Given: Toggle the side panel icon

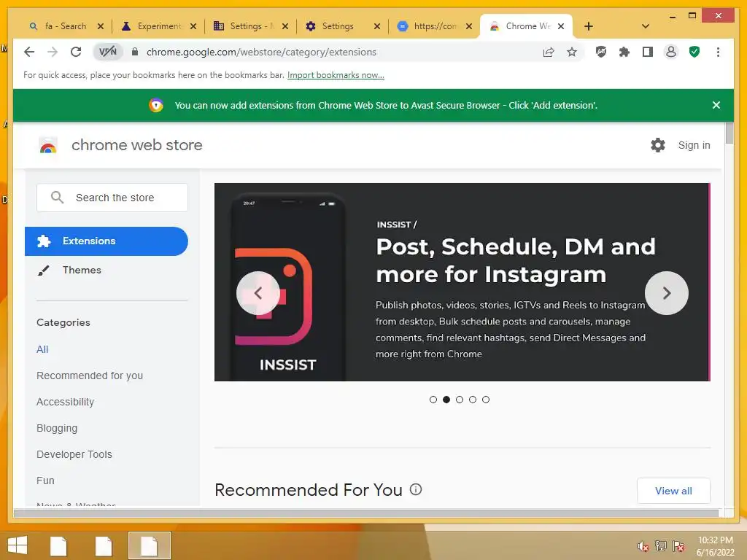Looking at the screenshot, I should click(648, 52).
